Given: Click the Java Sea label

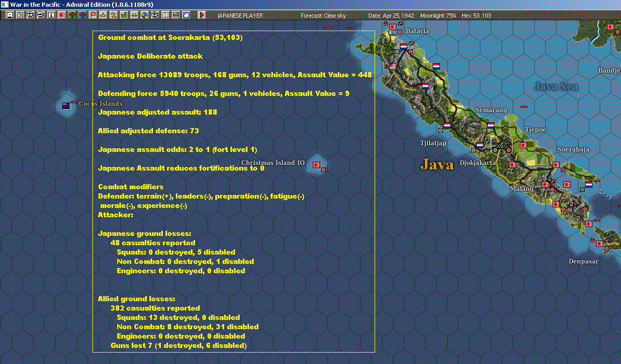Looking at the screenshot, I should coord(556,86).
